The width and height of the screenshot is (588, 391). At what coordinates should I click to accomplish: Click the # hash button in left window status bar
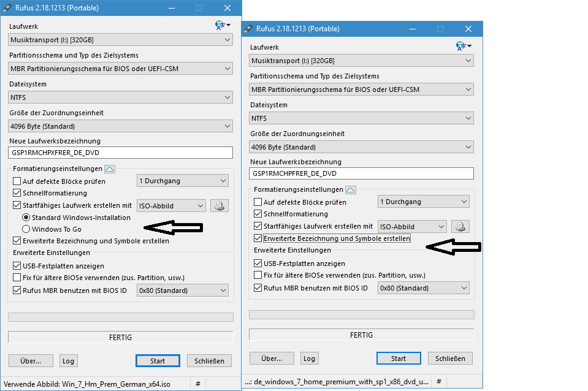(198, 384)
